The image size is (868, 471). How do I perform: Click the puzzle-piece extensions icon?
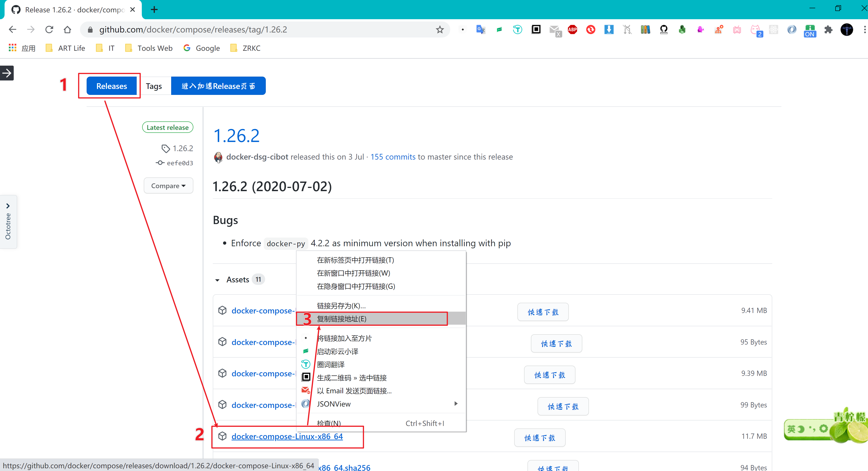click(x=828, y=30)
